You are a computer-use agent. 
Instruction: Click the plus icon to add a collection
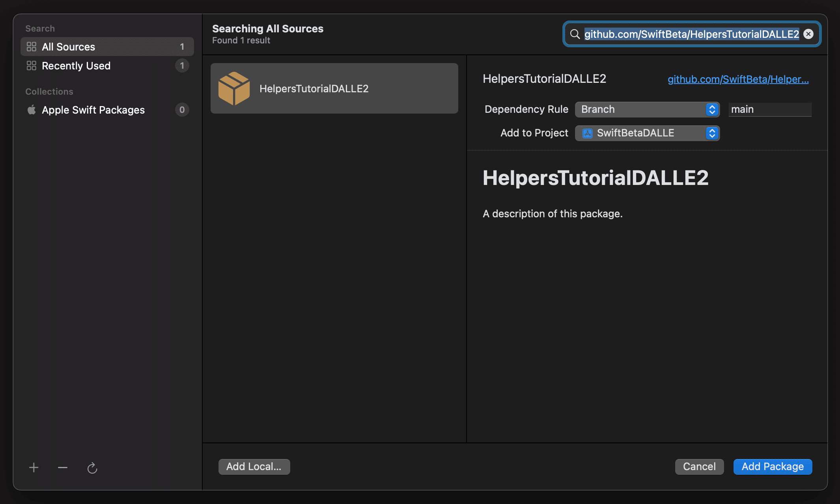(34, 468)
